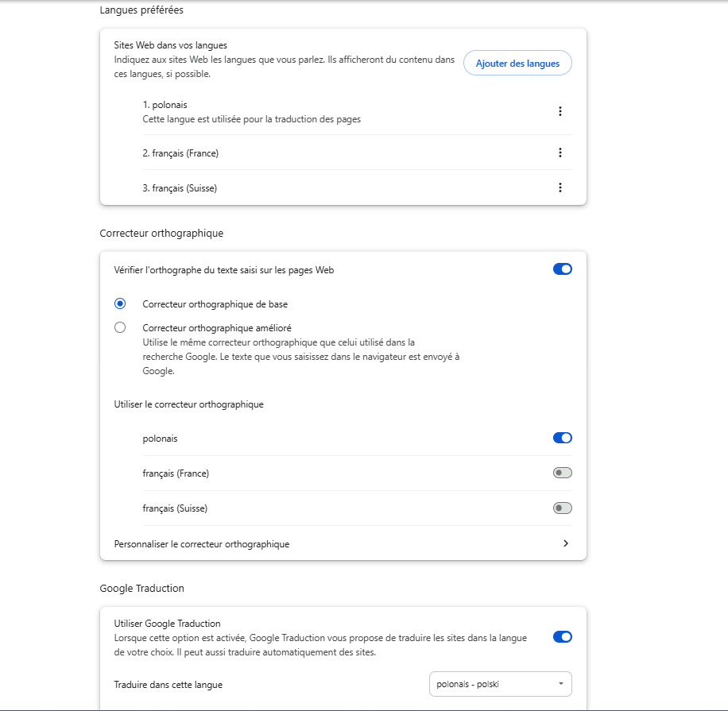728x711 pixels.
Task: Toggle Vérifier l'orthographe du texte saisi
Action: [562, 269]
